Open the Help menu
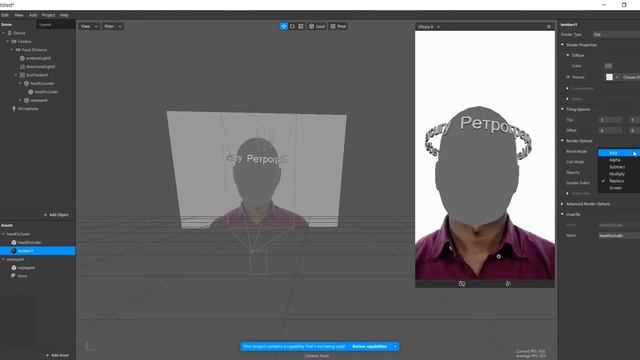640x360 pixels. click(x=64, y=15)
